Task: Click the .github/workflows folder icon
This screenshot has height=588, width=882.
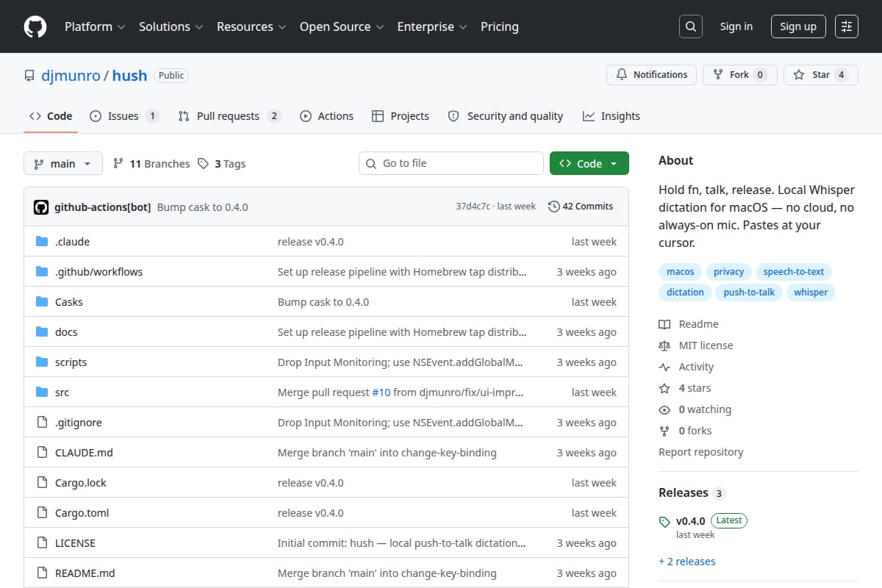Action: (42, 272)
